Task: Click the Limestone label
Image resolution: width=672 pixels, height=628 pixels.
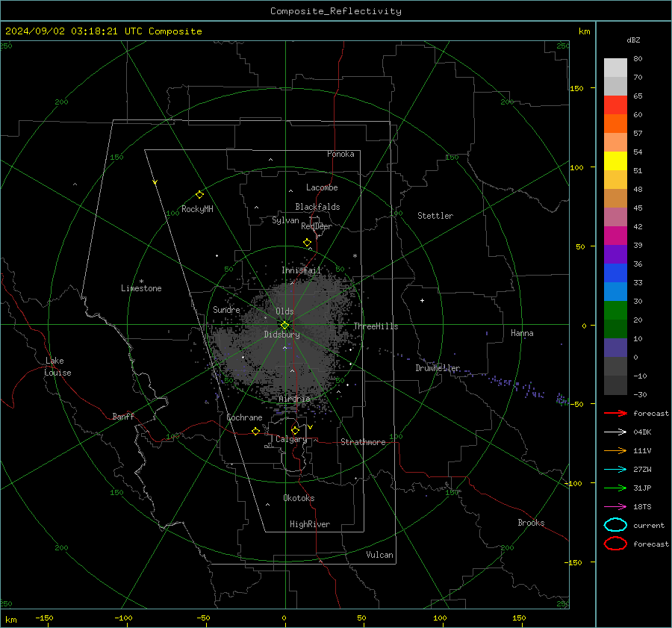Action: pos(141,288)
